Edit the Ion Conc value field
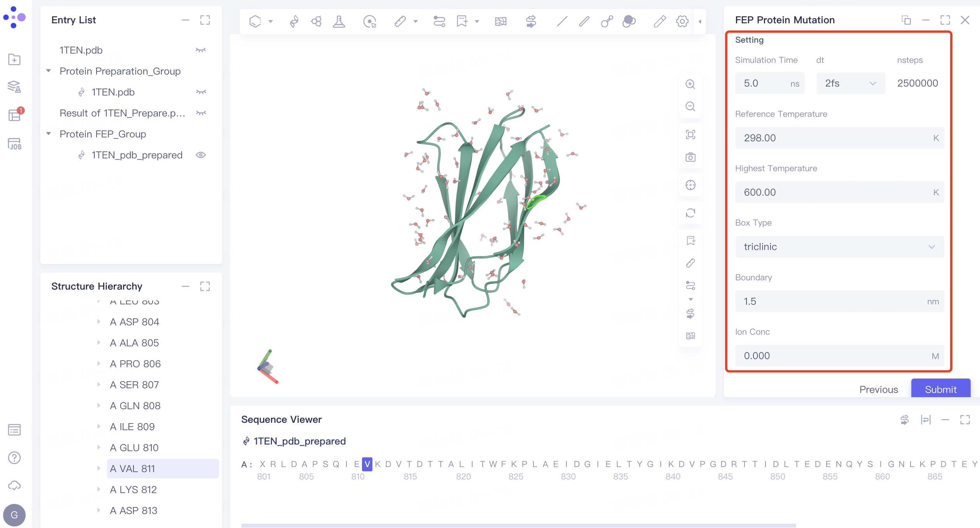 pos(840,356)
